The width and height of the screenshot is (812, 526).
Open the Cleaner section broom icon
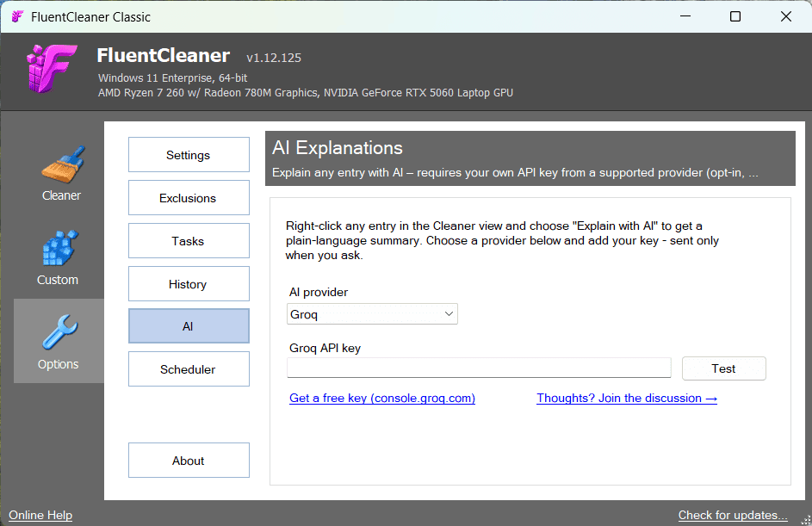click(x=63, y=165)
